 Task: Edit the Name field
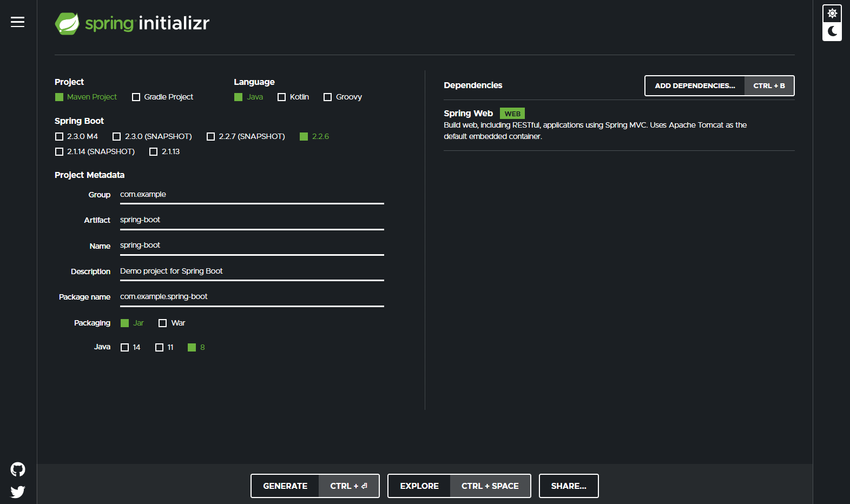(252, 246)
